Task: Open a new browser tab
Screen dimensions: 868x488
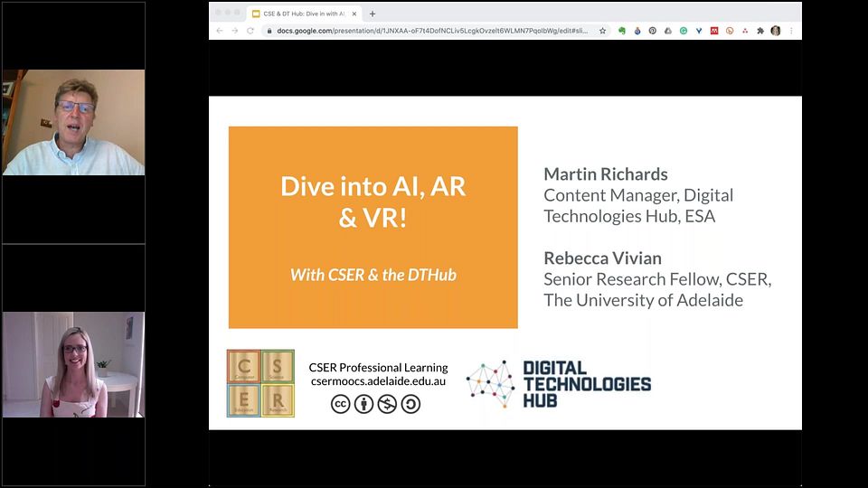Action: coord(373,14)
